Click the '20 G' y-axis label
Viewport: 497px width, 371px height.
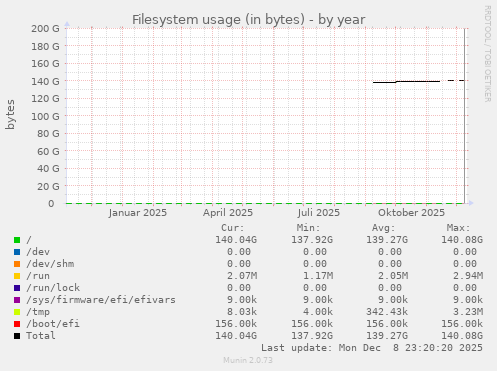coord(48,186)
